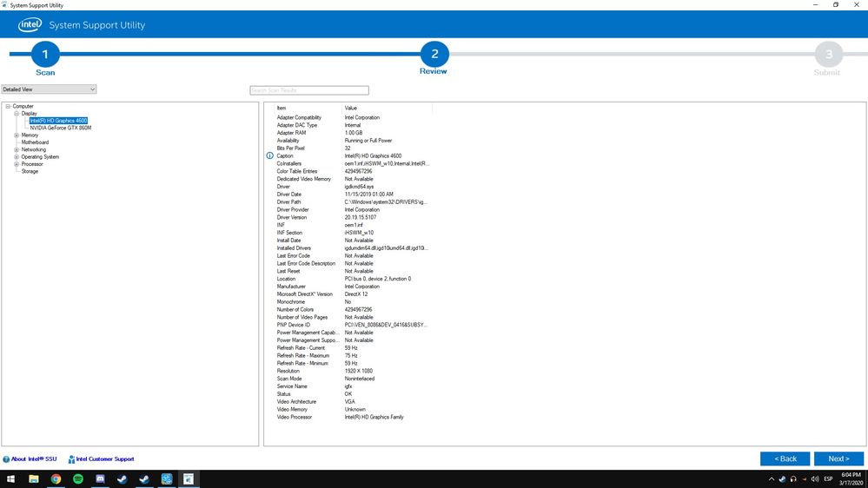Image resolution: width=868 pixels, height=488 pixels.
Task: Open Google Chrome from the taskbar
Action: pos(56,479)
